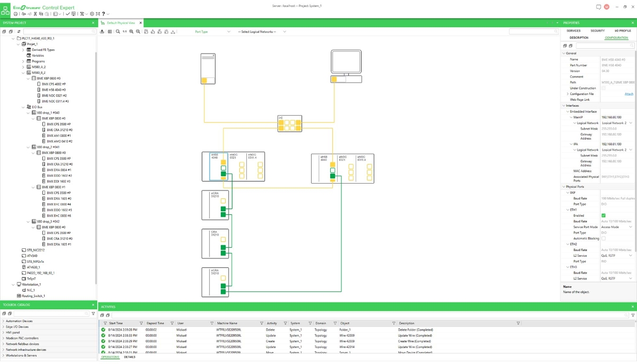Switch to the Security tab

point(598,31)
